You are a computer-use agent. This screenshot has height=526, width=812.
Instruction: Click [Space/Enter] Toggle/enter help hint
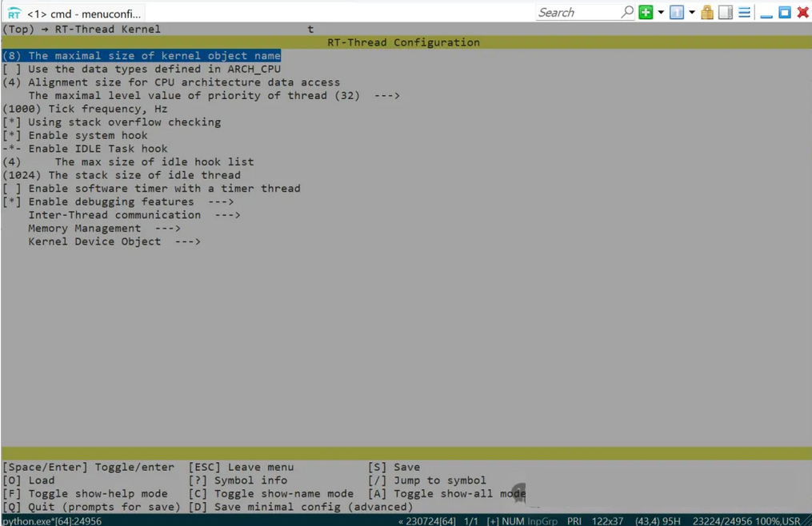89,467
